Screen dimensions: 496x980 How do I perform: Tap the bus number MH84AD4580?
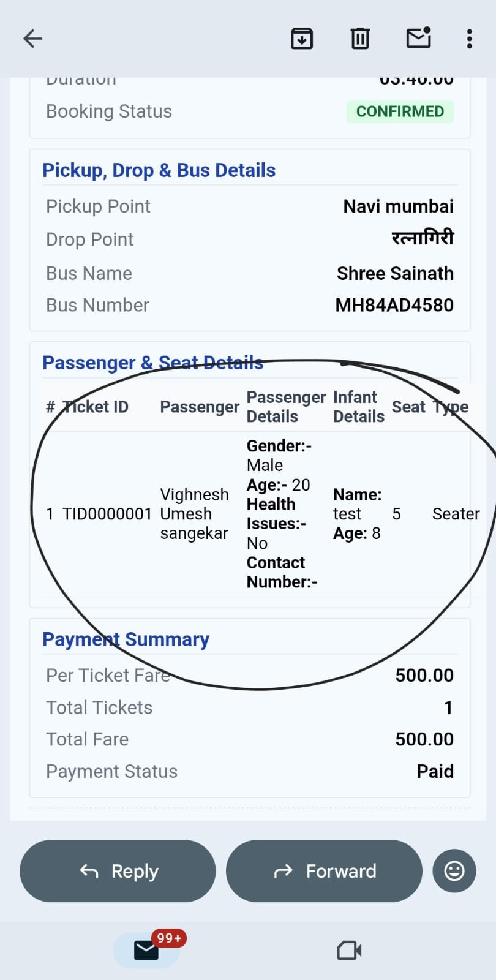(394, 305)
